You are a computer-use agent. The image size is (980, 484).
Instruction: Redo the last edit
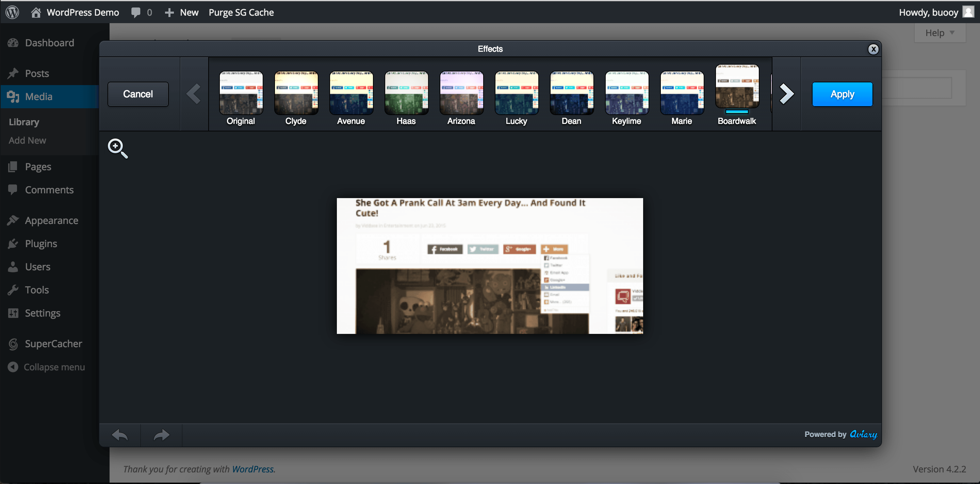(x=161, y=435)
